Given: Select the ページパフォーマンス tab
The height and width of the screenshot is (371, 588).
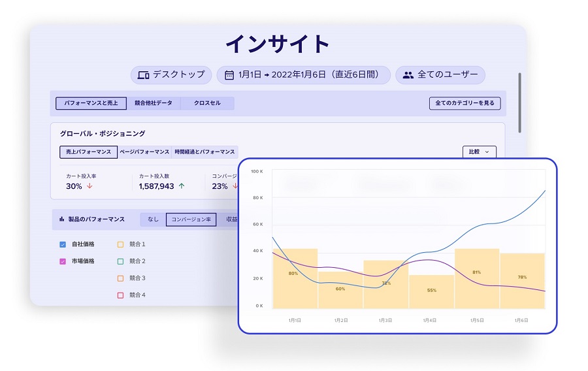Looking at the screenshot, I should click(x=144, y=152).
